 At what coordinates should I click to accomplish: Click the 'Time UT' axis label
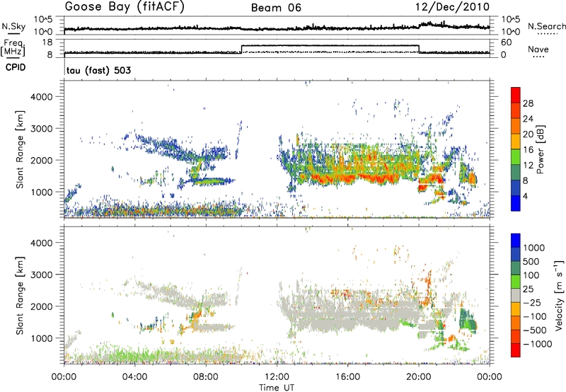click(277, 388)
